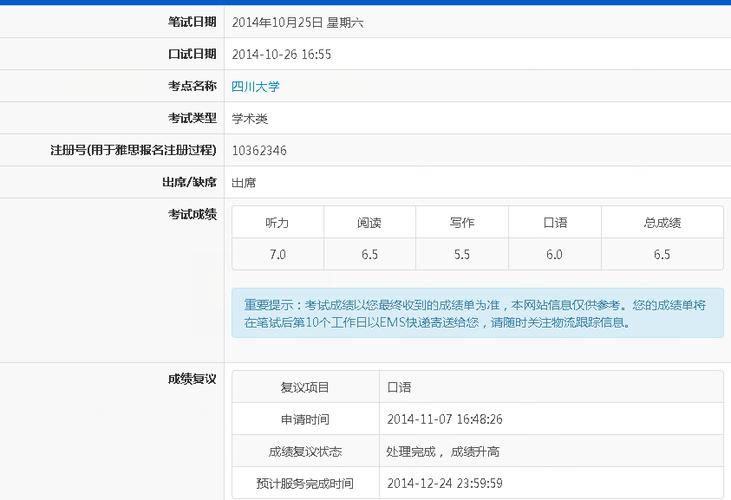Viewport: 731px width, 500px height.
Task: Click the 考试成绩 section label
Action: pos(192,214)
